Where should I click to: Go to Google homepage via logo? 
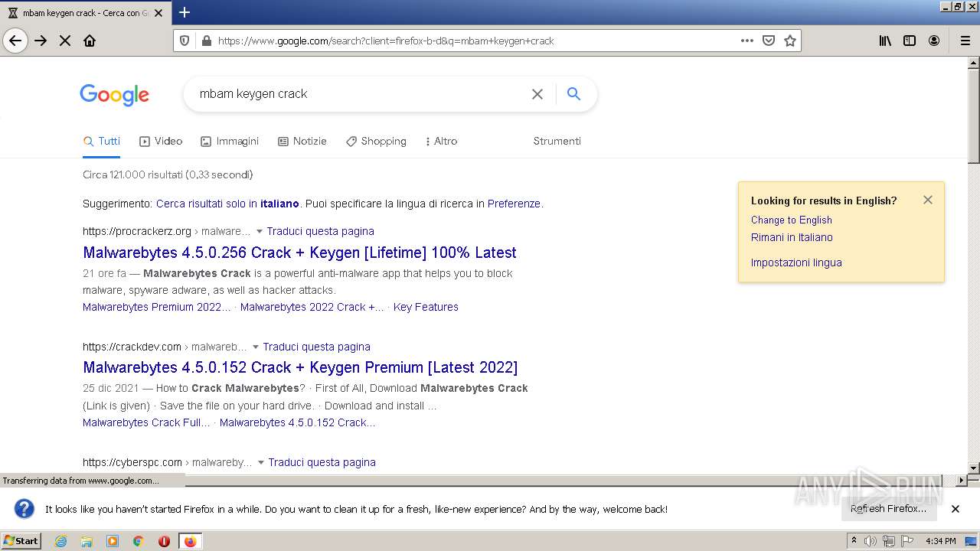tap(114, 95)
